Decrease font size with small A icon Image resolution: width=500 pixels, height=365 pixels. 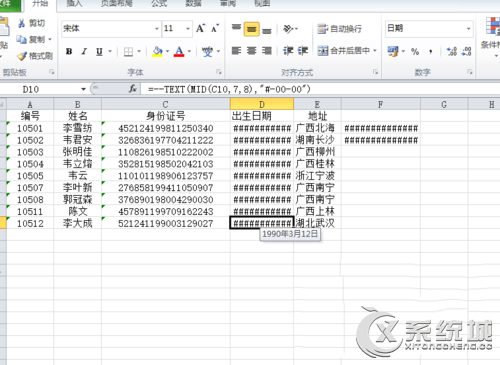tap(215, 28)
